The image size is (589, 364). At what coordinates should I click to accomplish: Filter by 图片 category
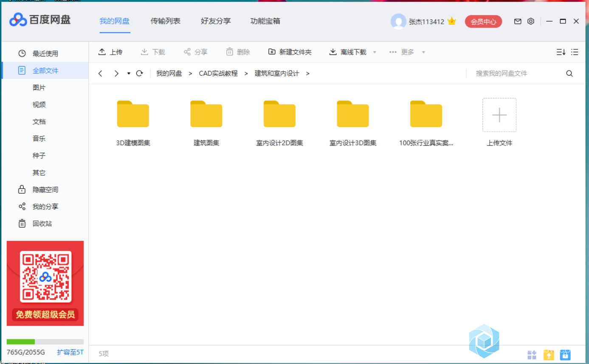pyautogui.click(x=39, y=87)
